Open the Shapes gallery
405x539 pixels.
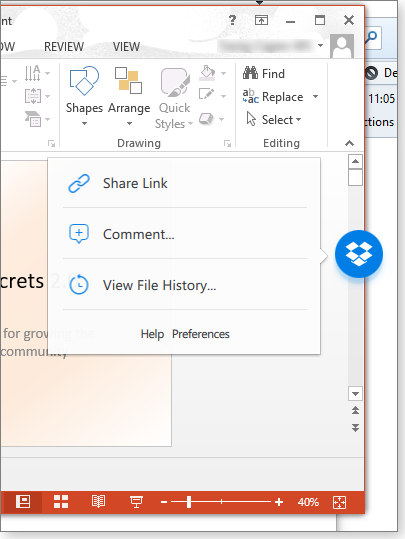click(x=84, y=96)
